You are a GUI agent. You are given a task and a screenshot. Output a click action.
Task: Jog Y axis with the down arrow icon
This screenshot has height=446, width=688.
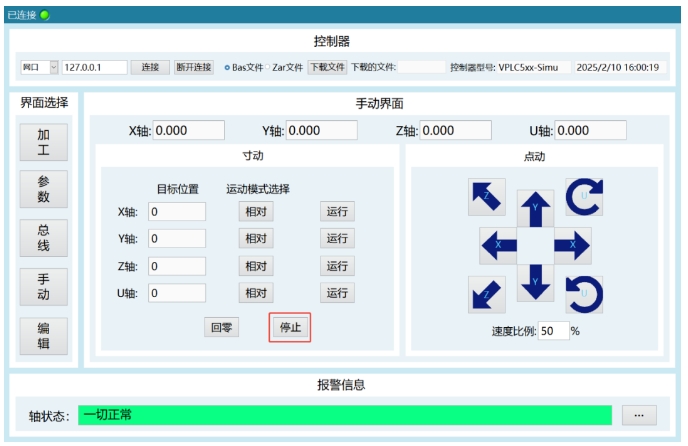tap(535, 283)
